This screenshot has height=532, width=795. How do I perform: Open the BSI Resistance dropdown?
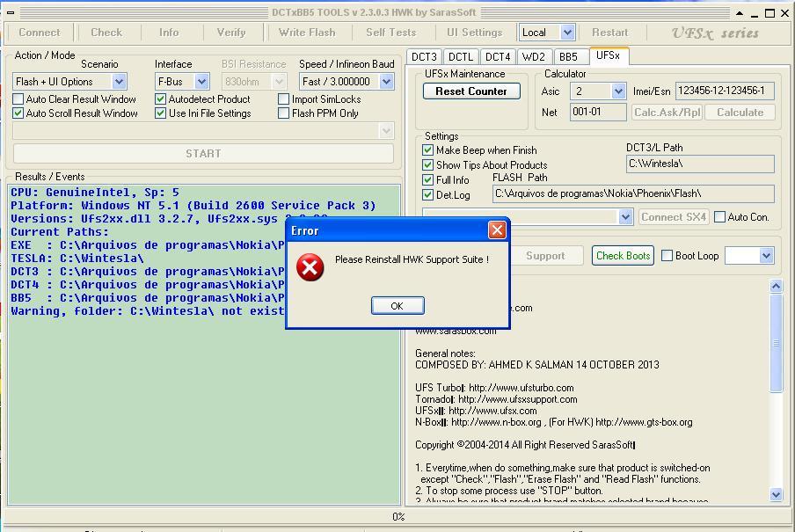(x=279, y=81)
